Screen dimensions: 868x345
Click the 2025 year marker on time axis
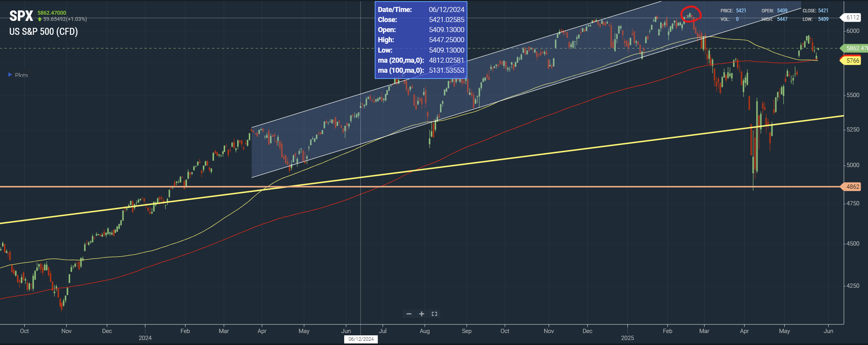(627, 338)
